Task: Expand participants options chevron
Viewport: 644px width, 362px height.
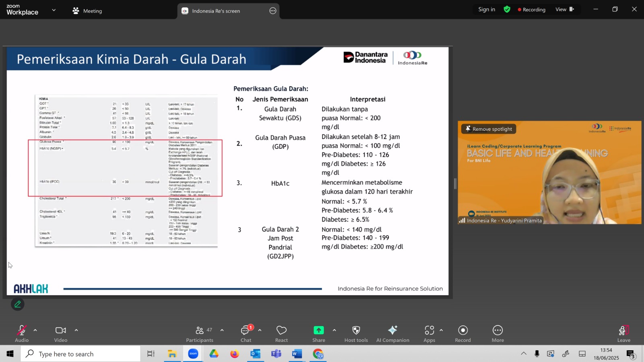Action: [222, 330]
